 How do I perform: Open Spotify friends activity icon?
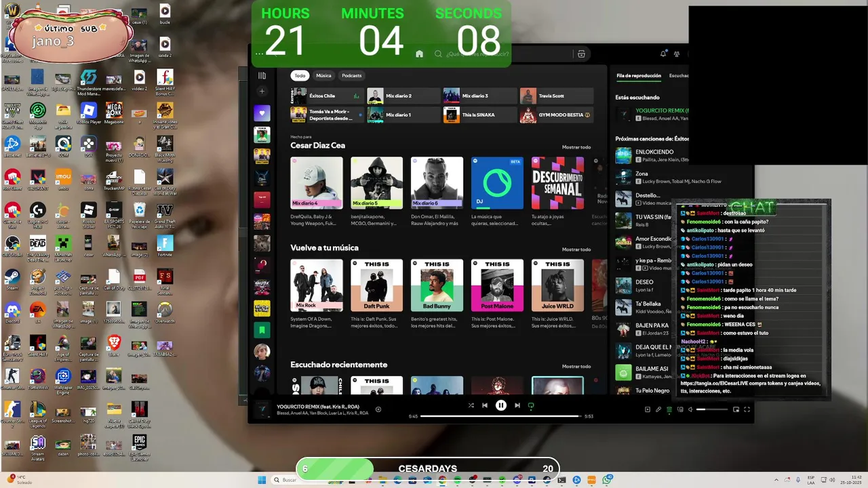677,54
